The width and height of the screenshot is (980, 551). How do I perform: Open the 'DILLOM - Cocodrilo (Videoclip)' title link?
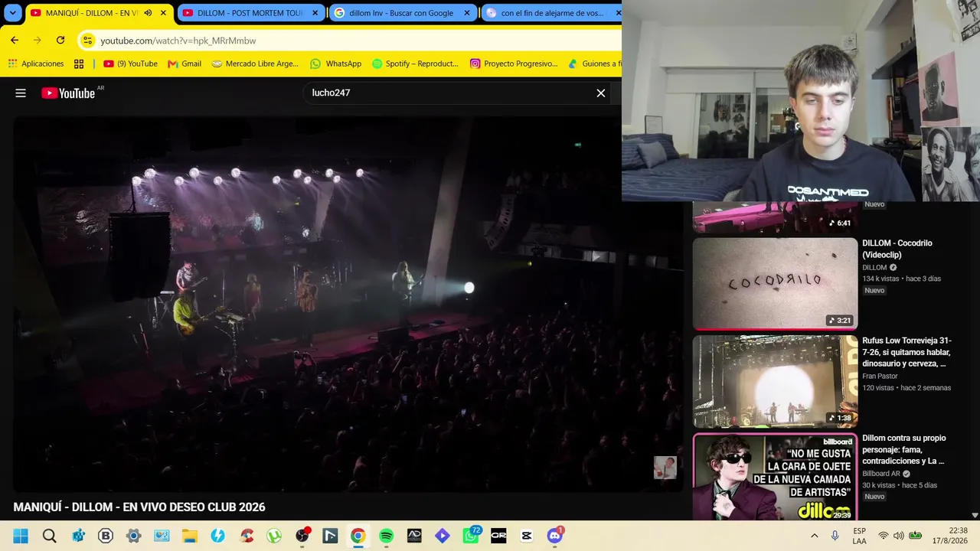click(897, 249)
